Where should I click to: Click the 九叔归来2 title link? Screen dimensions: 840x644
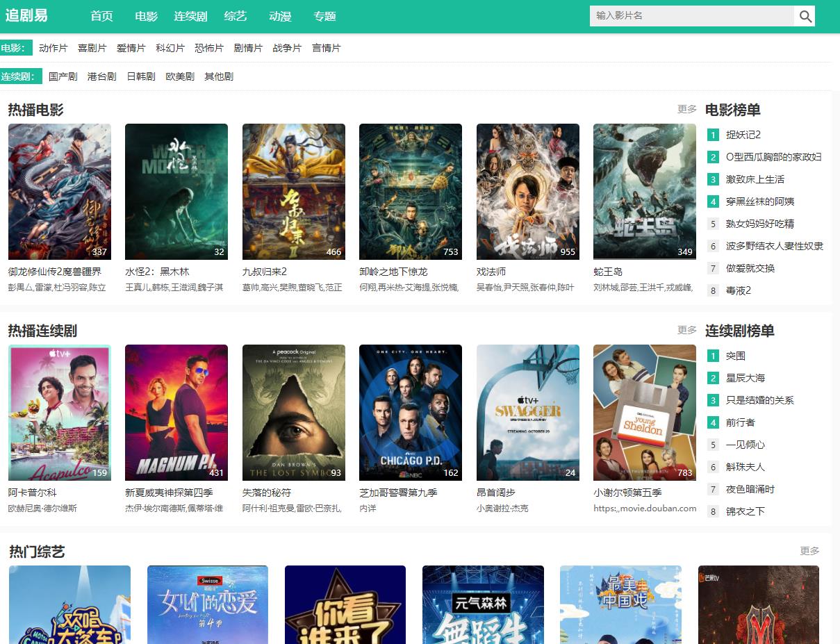tap(264, 272)
